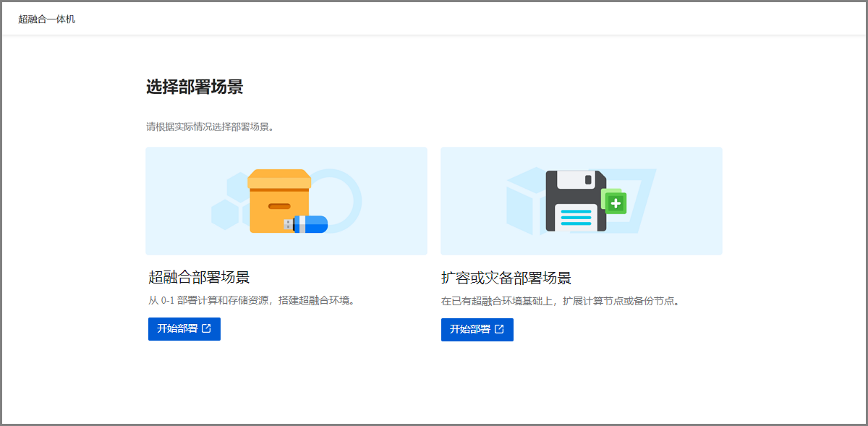Click the description starting with 从 0-1 部署计算
The width and height of the screenshot is (868, 426).
click(252, 300)
